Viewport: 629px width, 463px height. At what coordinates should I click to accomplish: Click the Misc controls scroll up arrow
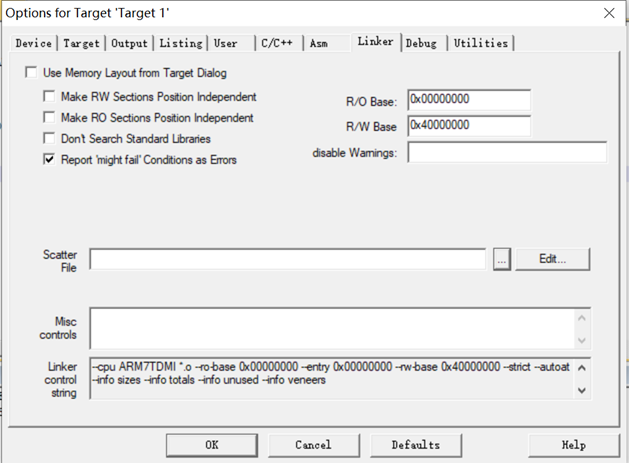click(582, 318)
